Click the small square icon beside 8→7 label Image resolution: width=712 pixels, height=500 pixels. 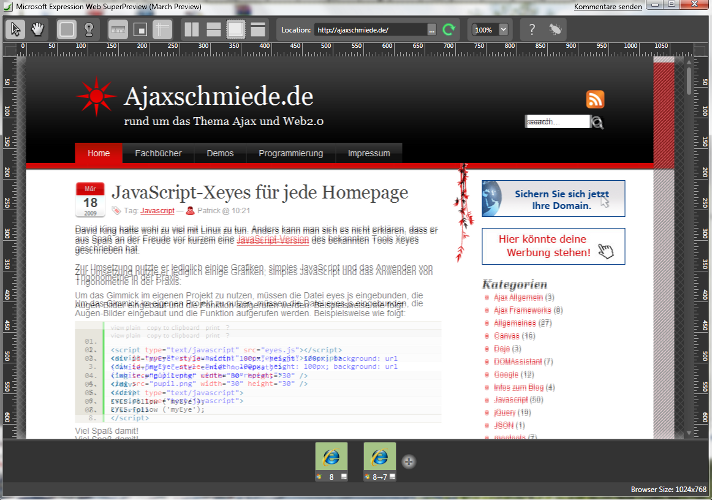(x=392, y=477)
